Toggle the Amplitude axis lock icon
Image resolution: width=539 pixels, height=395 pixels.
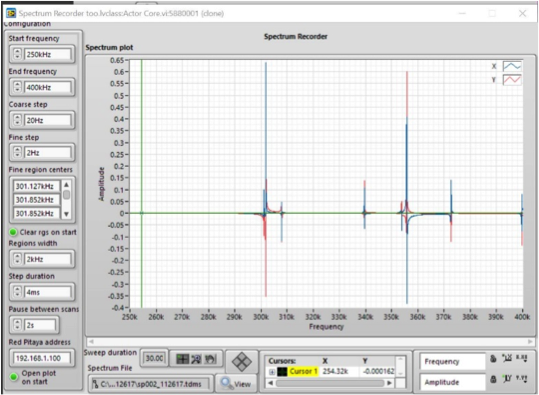pyautogui.click(x=493, y=379)
